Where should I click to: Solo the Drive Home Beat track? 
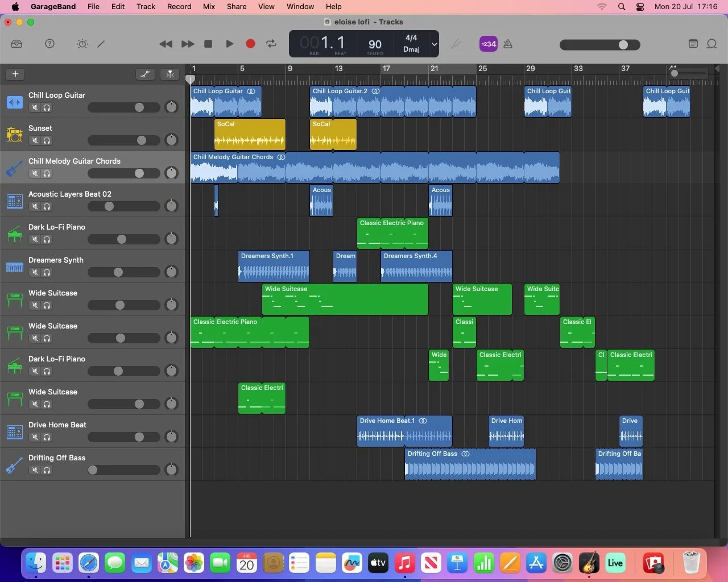click(x=47, y=437)
